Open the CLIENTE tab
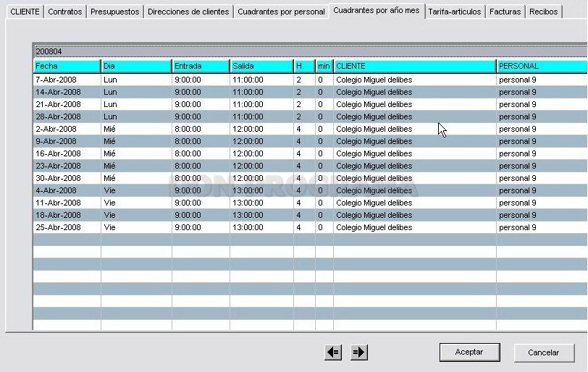The image size is (588, 372). point(25,12)
